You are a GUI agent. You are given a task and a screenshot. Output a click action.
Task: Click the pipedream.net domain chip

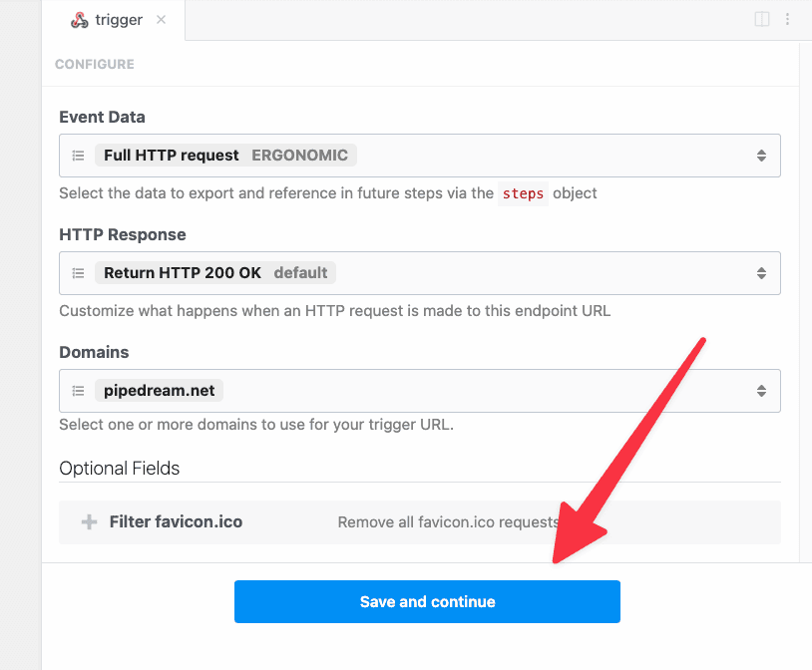(159, 391)
